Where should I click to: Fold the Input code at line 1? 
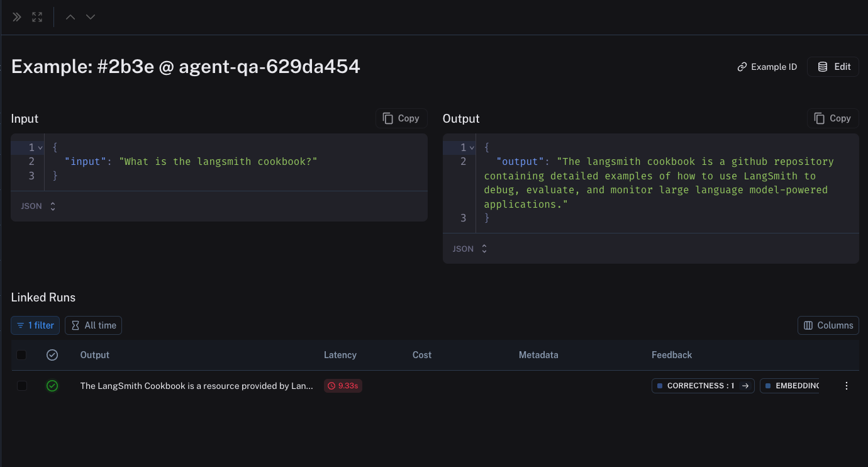pyautogui.click(x=40, y=147)
